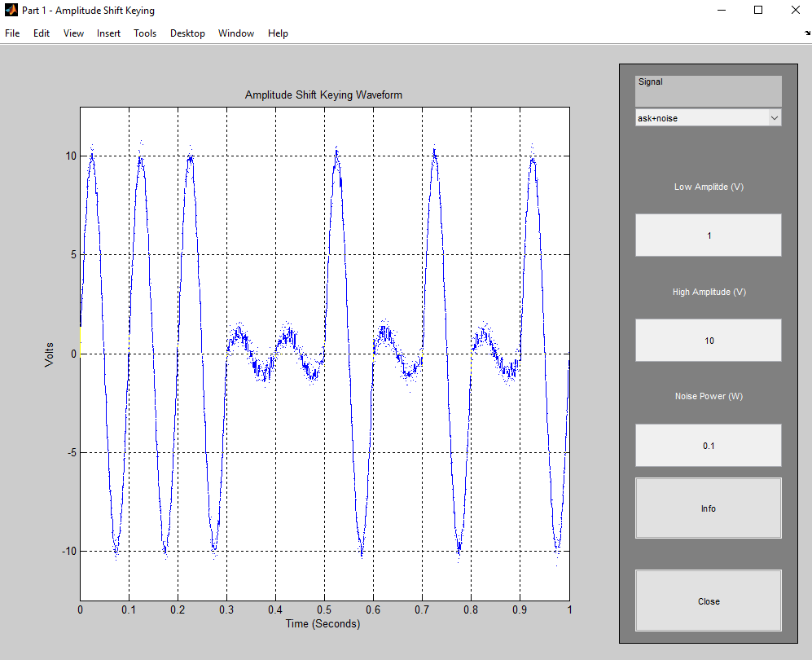Minimize the figure window

(x=722, y=10)
